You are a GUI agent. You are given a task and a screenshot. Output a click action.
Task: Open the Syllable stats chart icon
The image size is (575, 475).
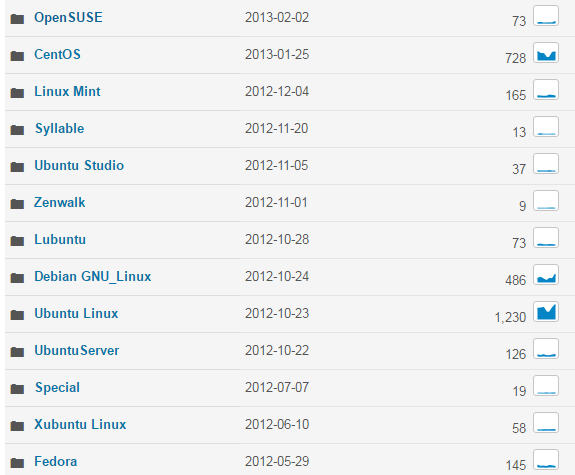tap(546, 127)
